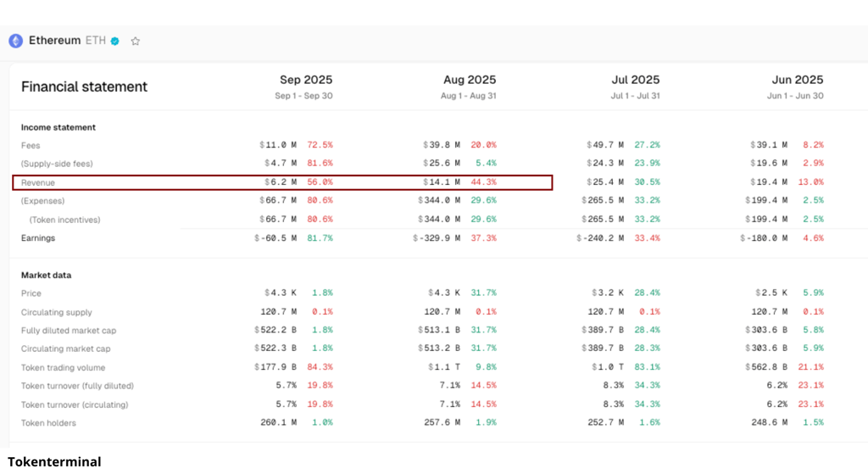868x474 pixels.
Task: Click Sep 2025 Fully diluted cap $522.2 B
Action: click(x=275, y=330)
